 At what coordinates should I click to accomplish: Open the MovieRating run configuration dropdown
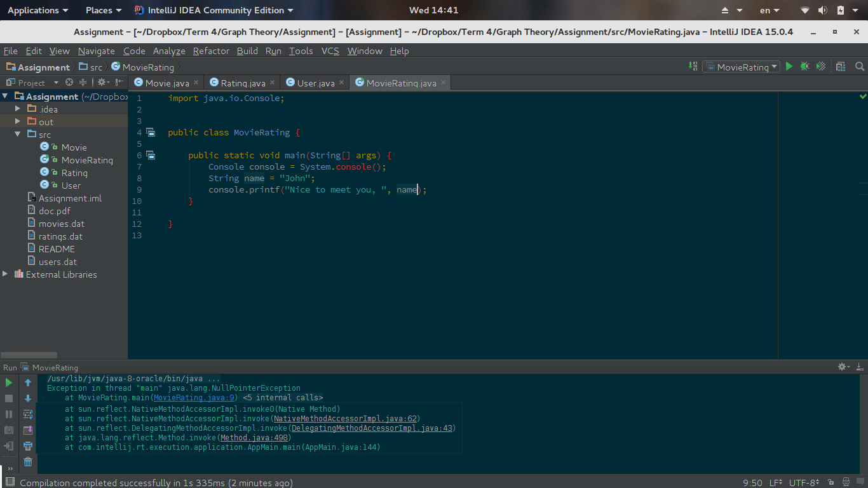pyautogui.click(x=742, y=67)
